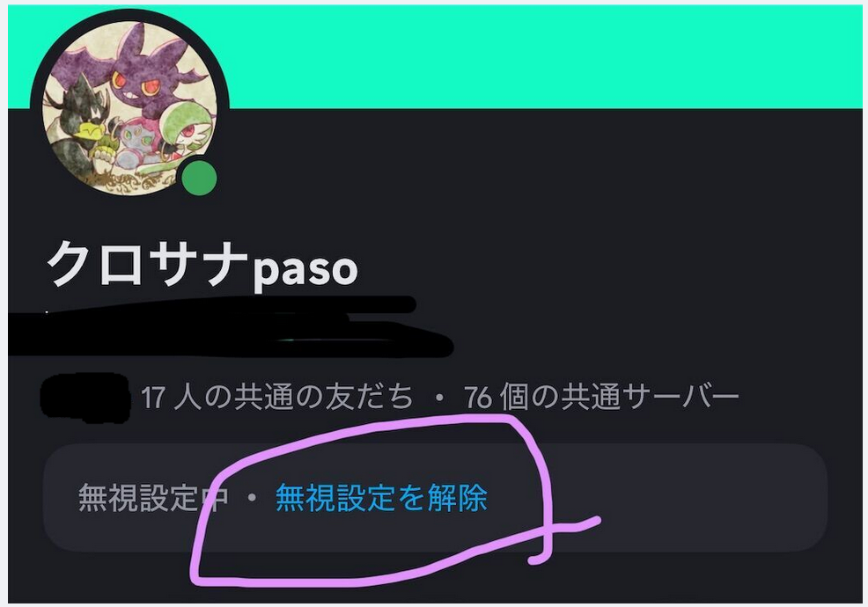Click the blacked-out username under the name

(x=231, y=327)
